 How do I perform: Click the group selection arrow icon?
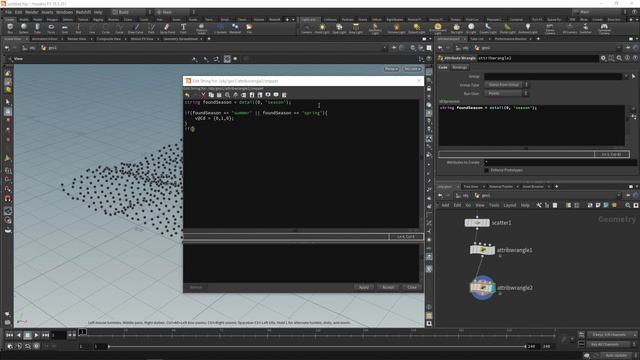coord(633,76)
